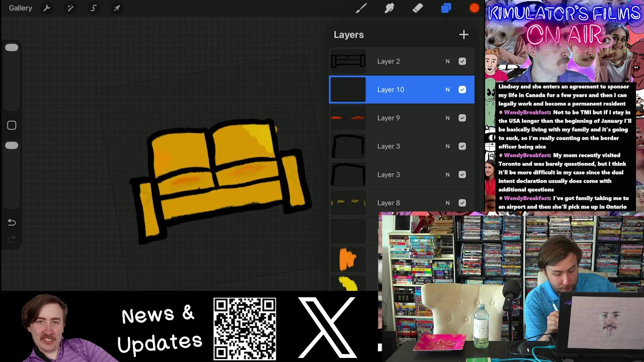Viewport: 644px width, 362px height.
Task: Open blend mode N for Layer 8
Action: coord(447,203)
